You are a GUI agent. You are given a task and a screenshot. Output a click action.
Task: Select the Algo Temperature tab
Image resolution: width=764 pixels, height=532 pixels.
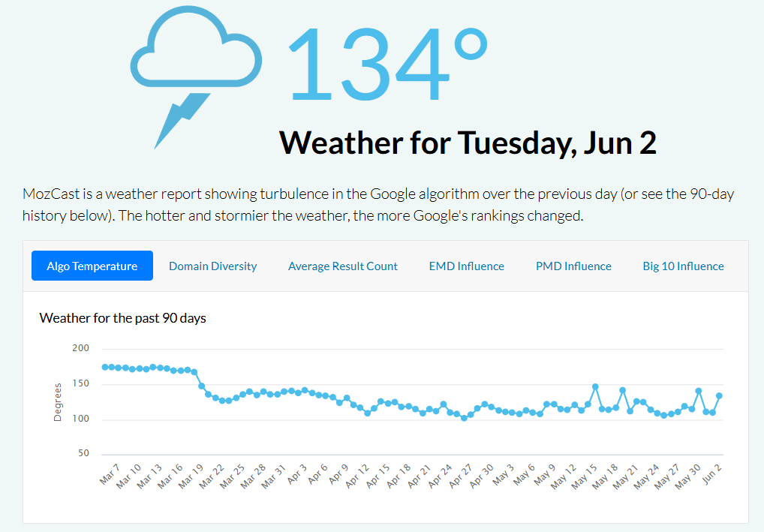click(92, 266)
